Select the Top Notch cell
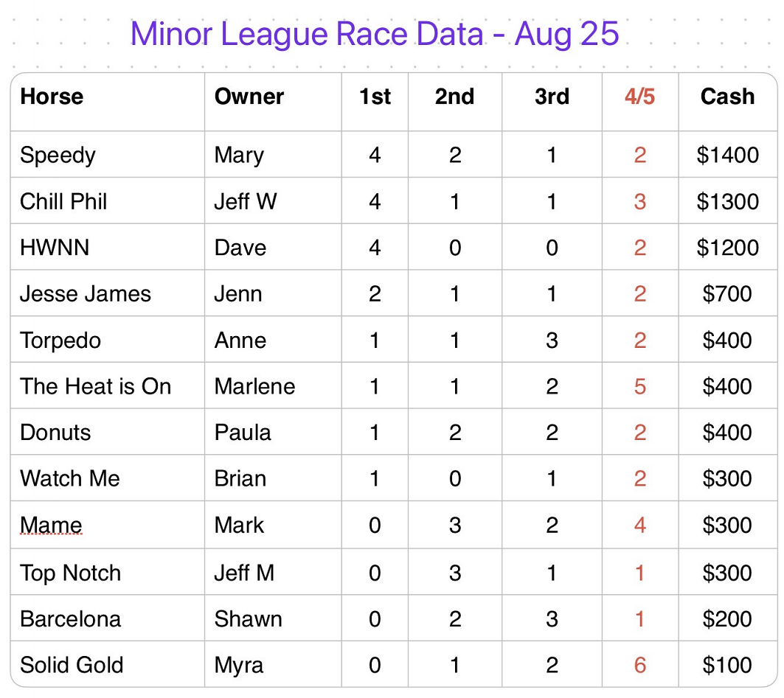 point(107,572)
